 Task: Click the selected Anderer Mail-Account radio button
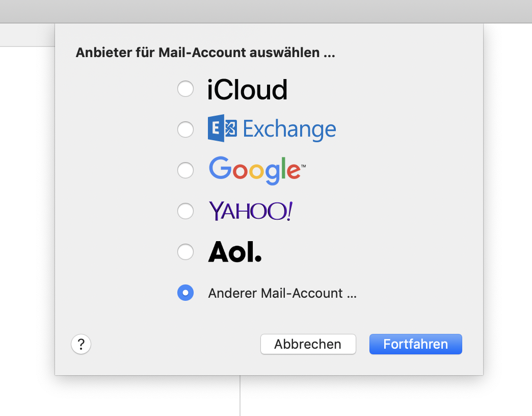[185, 293]
